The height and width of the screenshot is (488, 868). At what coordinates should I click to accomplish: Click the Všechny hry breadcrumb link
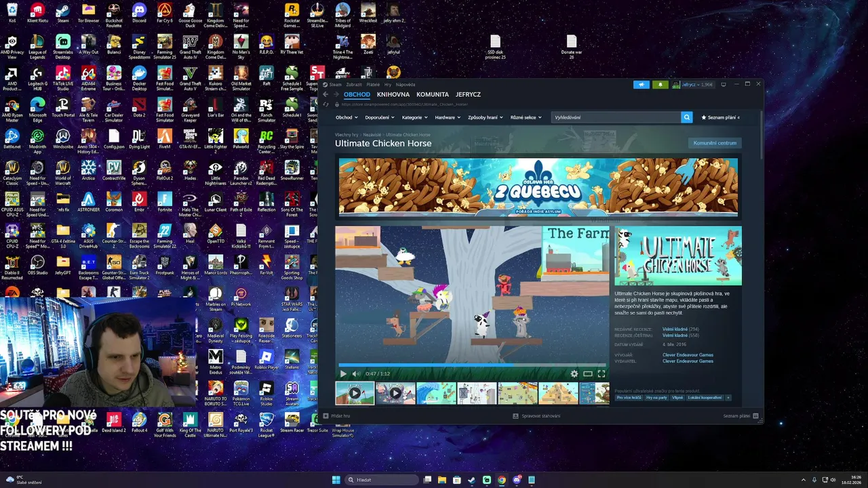(x=347, y=135)
